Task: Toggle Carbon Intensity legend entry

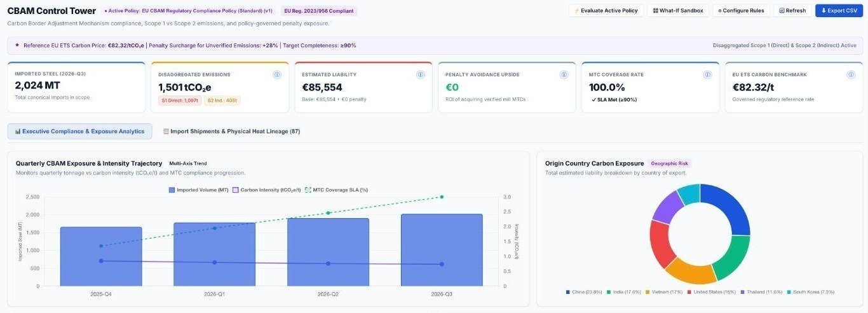Action: [266, 190]
